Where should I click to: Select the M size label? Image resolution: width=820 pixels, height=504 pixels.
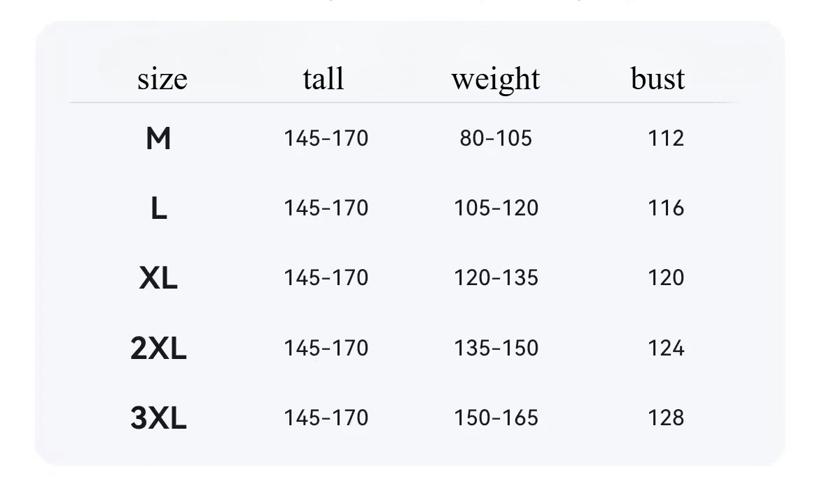(158, 139)
